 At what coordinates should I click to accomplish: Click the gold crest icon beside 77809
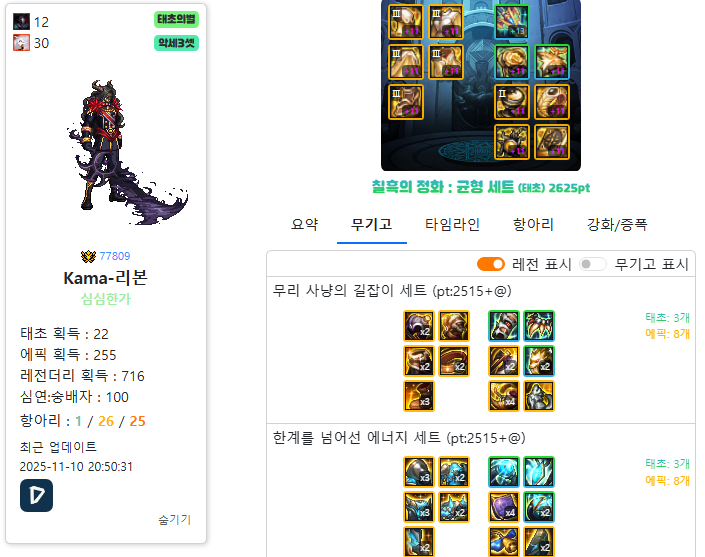click(89, 256)
